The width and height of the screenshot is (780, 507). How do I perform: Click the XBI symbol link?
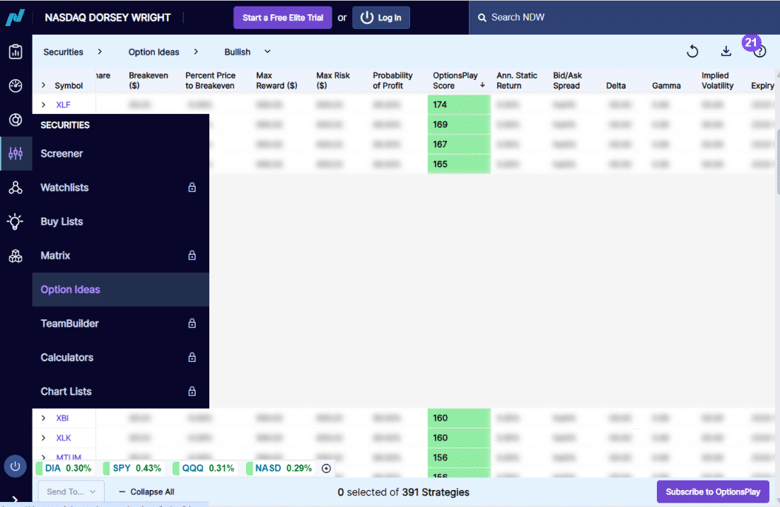click(62, 418)
